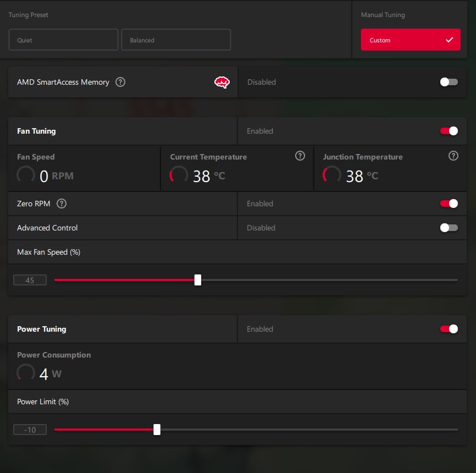Select Custom manual tuning

(411, 40)
